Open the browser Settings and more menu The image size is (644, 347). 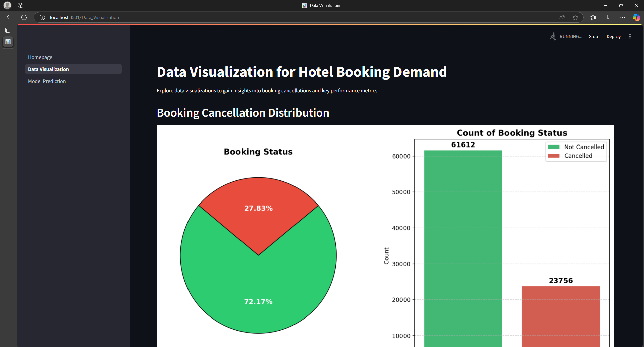coord(623,17)
